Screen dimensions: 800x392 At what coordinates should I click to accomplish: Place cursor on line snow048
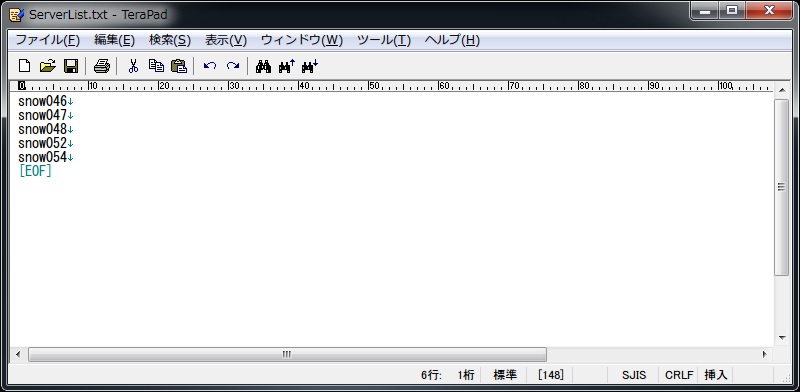click(42, 129)
